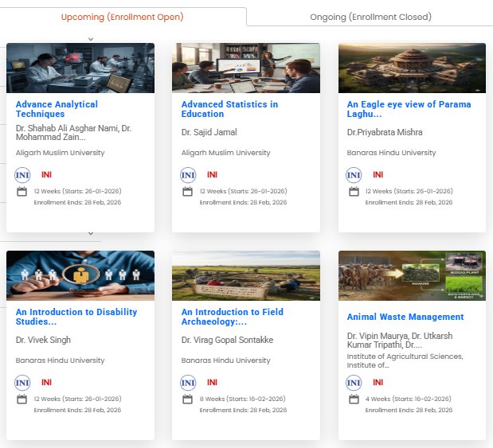Click calendar icon on Field Archaeology card
Screen dimensions: 493x448
tap(188, 399)
